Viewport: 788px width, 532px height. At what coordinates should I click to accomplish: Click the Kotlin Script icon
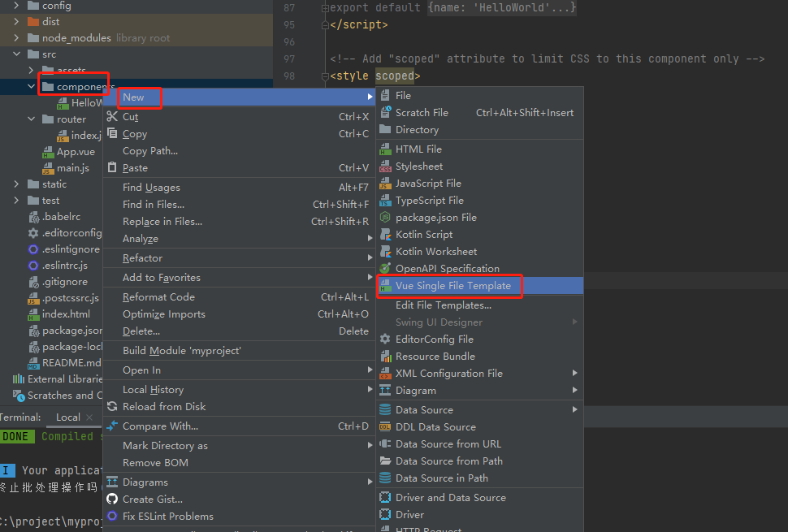pyautogui.click(x=385, y=235)
